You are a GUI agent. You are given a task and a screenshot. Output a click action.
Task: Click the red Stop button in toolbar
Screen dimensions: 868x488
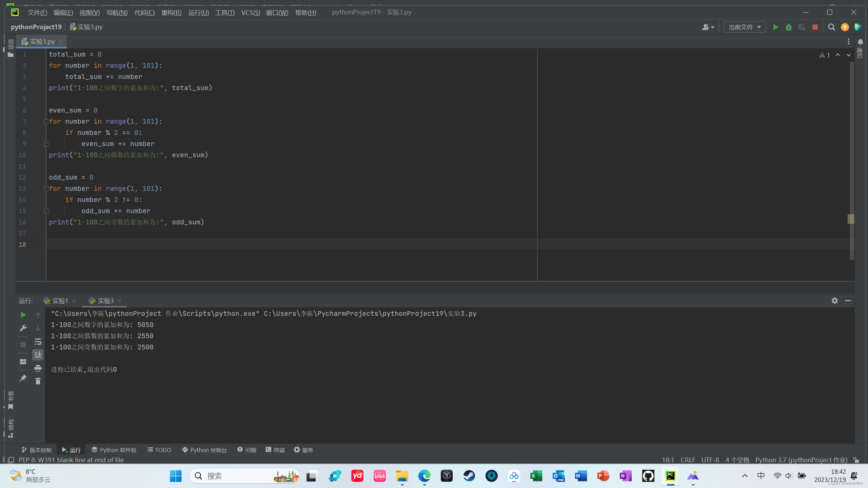pos(815,27)
